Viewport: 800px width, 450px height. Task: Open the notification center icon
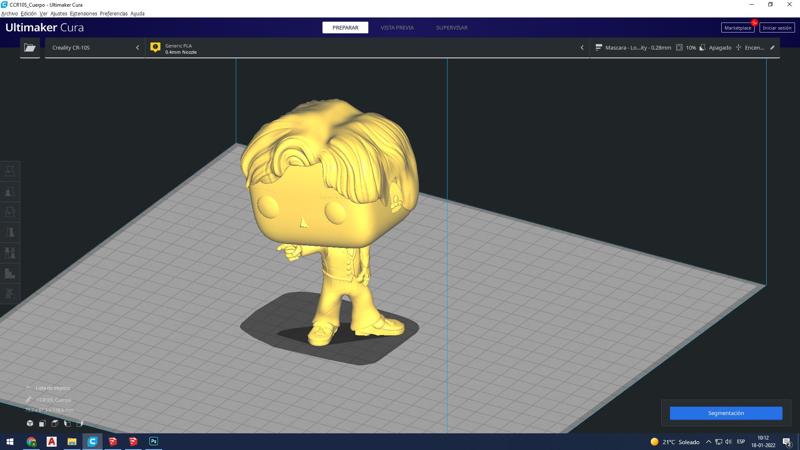tap(787, 442)
